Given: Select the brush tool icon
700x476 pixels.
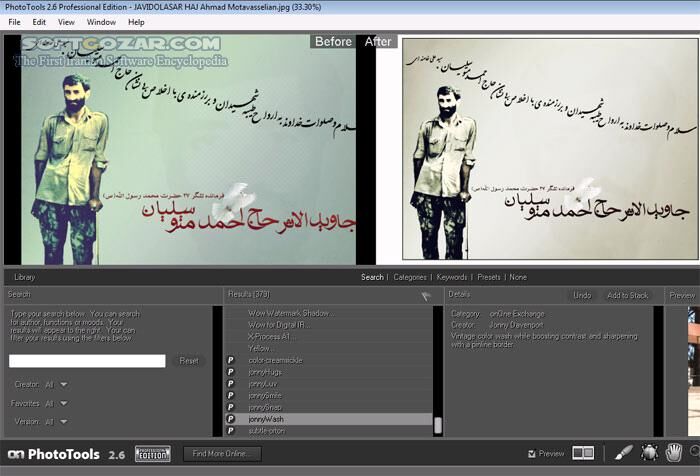Looking at the screenshot, I should (623, 454).
